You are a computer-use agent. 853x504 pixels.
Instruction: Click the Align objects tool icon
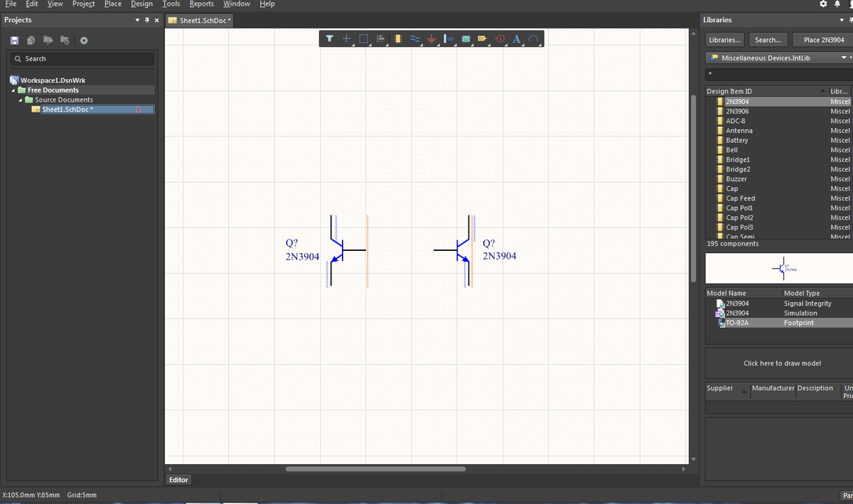(x=381, y=38)
